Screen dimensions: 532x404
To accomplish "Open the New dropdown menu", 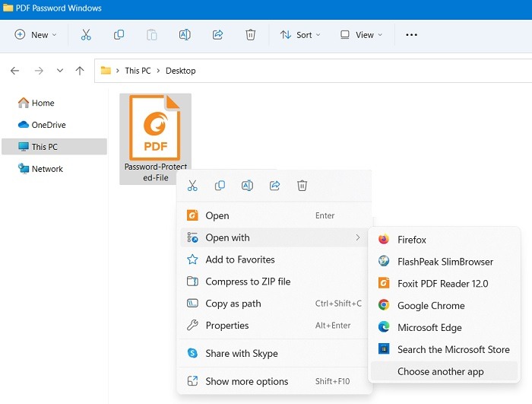I will click(x=36, y=35).
